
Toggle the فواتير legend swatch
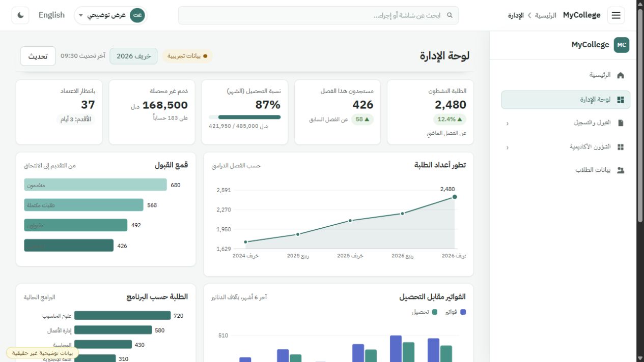click(463, 312)
